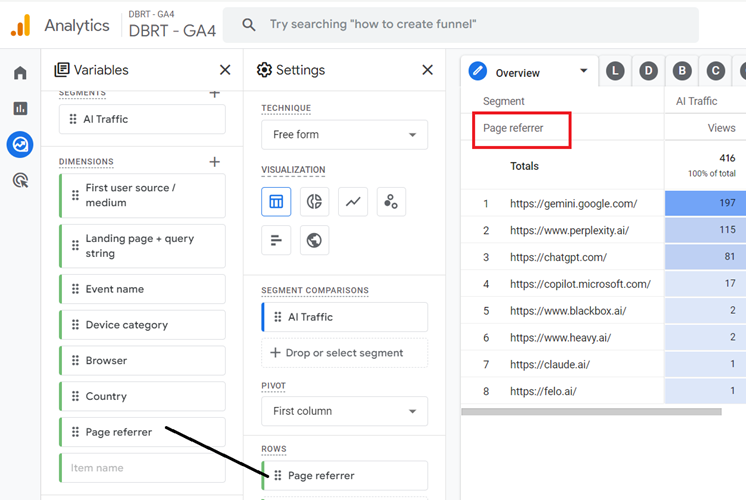746x500 pixels.
Task: Click drag handle of Event name dimension
Action: 75,289
